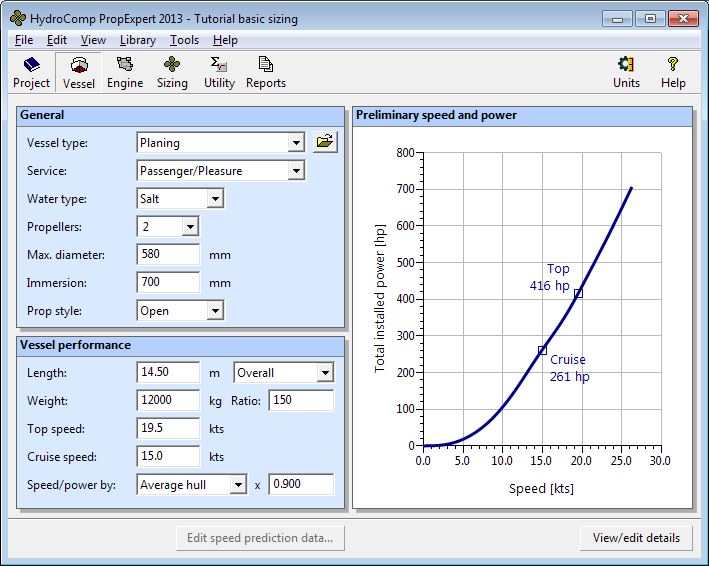Viewport: 709px width, 566px height.
Task: Expand the Length basis Overall dropdown
Action: coord(325,373)
